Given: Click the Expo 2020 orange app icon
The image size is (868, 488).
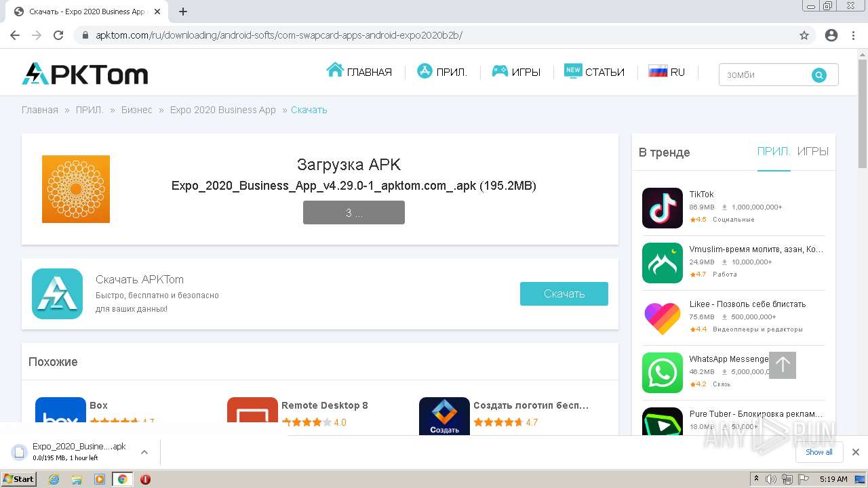Looking at the screenshot, I should point(76,189).
